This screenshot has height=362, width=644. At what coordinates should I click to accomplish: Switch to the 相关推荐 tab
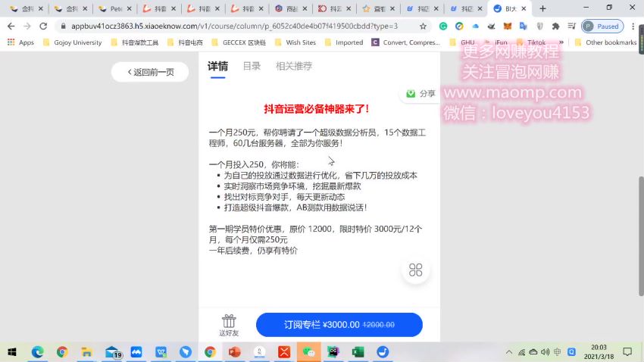click(294, 66)
